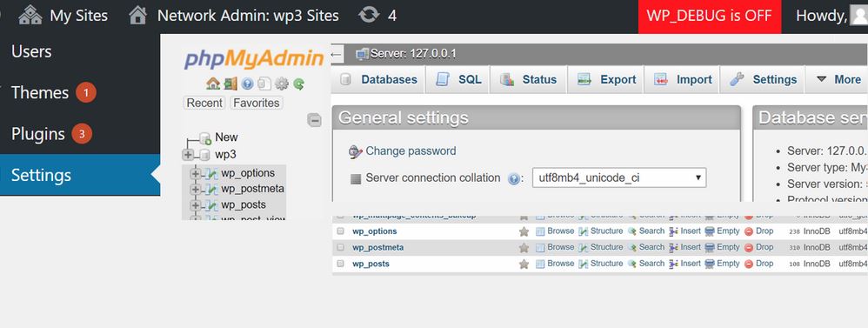Open the phpMyAdmin home icon
The width and height of the screenshot is (868, 328).
tap(212, 84)
